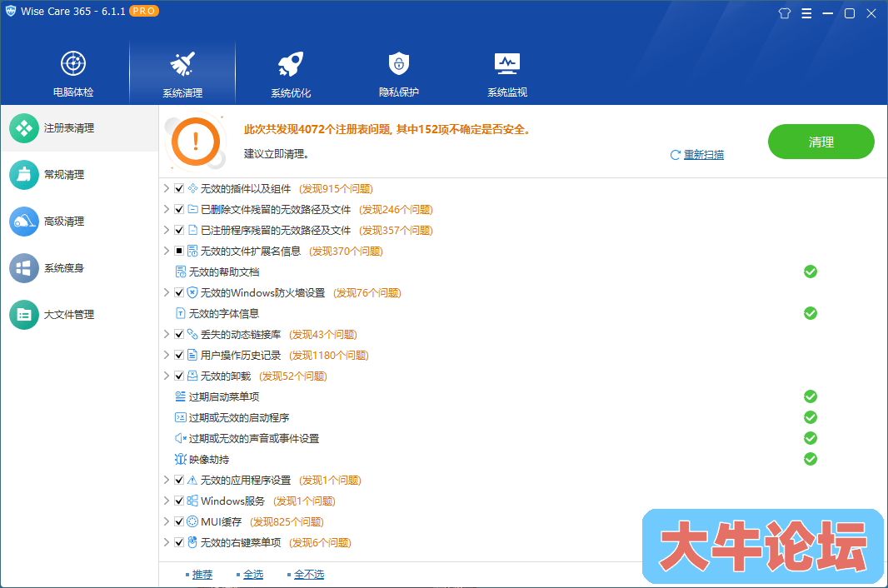
Task: Click the 系统瘦身 Windows logo icon
Action: [24, 268]
